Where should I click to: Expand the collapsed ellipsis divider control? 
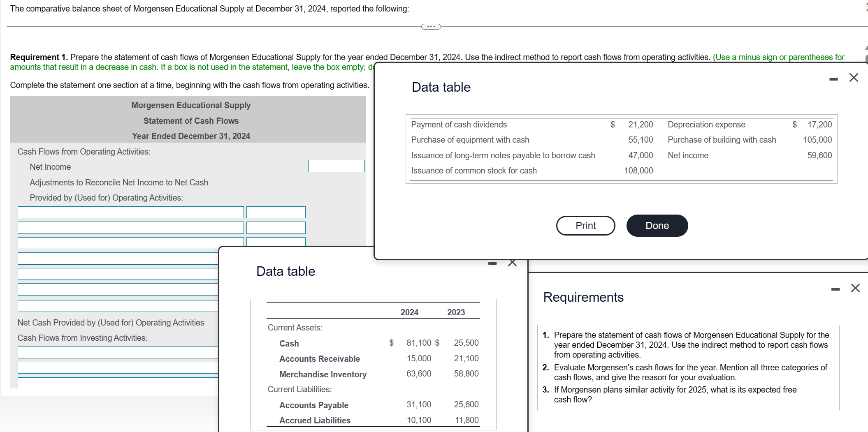click(431, 26)
